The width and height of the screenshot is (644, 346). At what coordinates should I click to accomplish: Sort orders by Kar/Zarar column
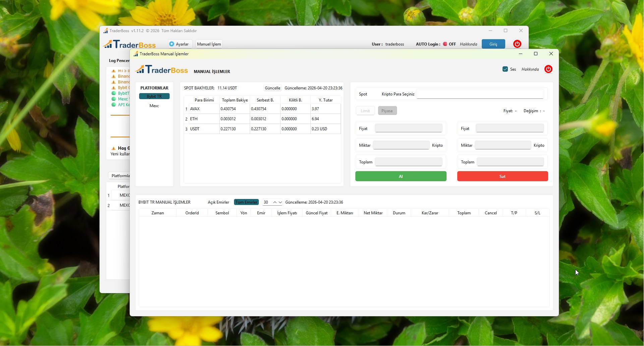click(430, 213)
